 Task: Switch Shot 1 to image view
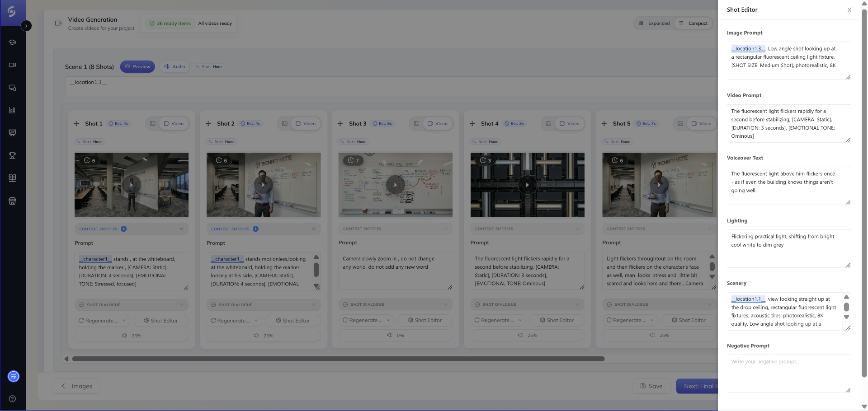pos(153,124)
